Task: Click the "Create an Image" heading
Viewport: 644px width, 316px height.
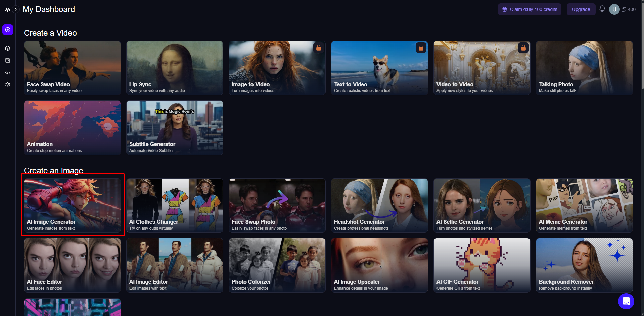Action: [x=53, y=171]
